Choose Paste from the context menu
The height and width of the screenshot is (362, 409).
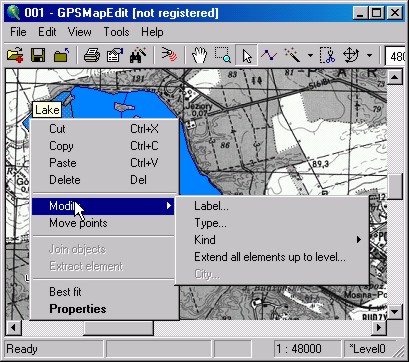click(104, 163)
